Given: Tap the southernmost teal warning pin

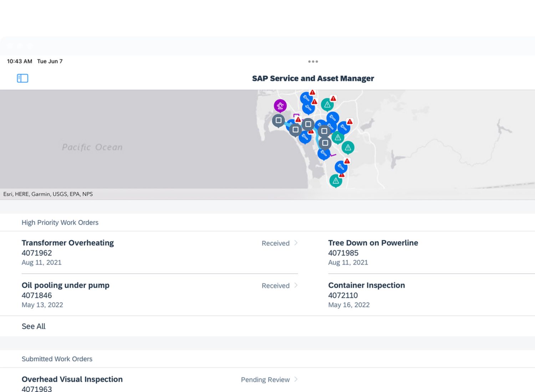Looking at the screenshot, I should coord(336,181).
